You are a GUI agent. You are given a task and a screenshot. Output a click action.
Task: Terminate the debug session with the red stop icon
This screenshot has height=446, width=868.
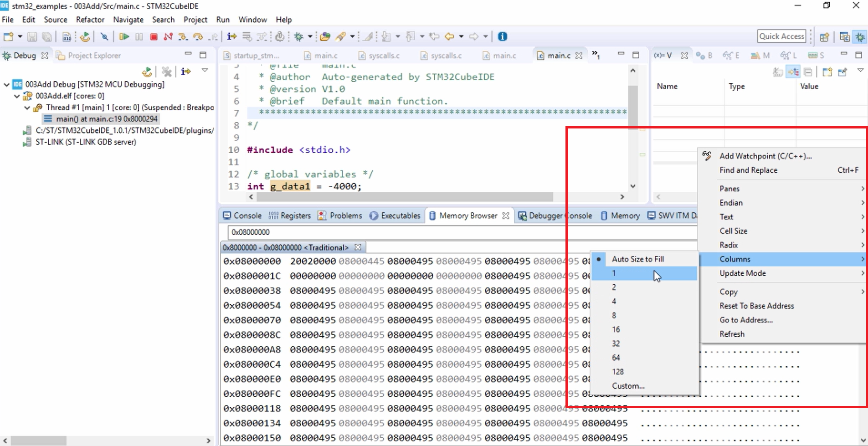(154, 37)
